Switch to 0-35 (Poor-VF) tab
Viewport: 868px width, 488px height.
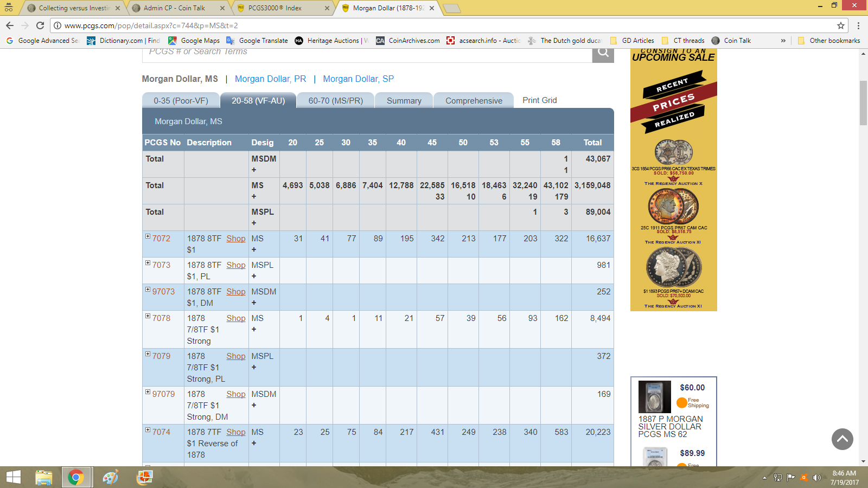181,100
